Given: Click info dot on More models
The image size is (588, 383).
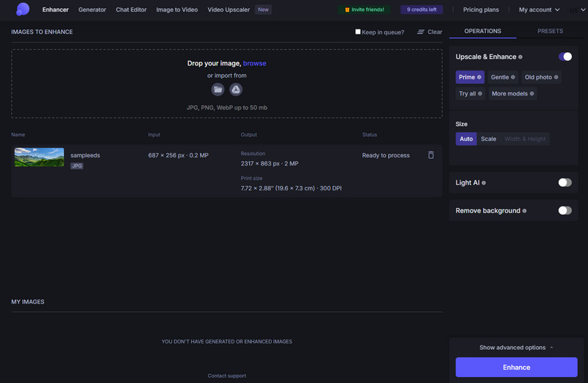Looking at the screenshot, I should click(x=531, y=94).
